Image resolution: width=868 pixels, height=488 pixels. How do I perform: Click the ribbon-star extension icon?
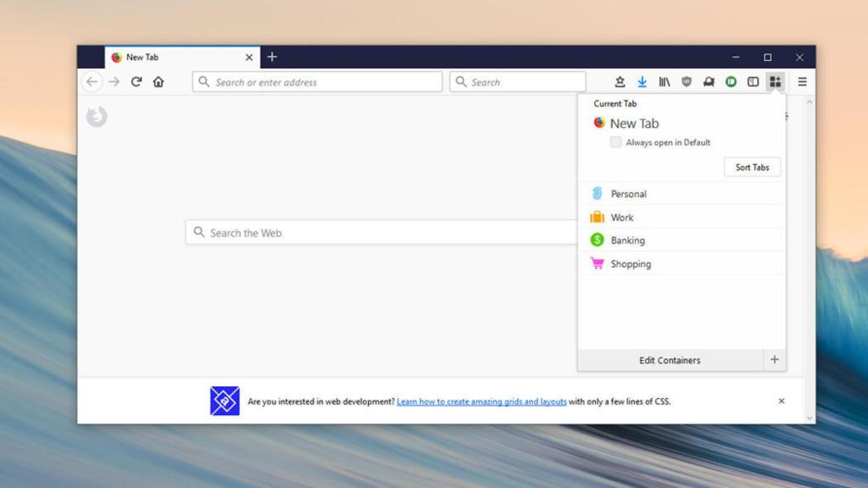click(x=619, y=81)
